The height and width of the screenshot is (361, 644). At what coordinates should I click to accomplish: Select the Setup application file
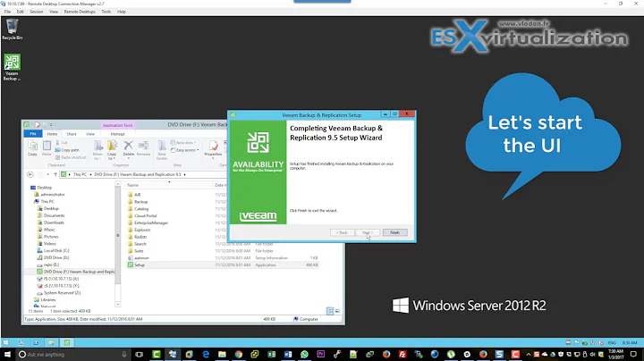pos(140,265)
